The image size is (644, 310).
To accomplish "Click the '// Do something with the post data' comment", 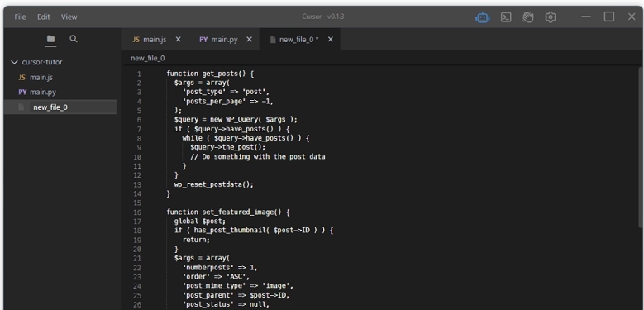I will [x=258, y=157].
